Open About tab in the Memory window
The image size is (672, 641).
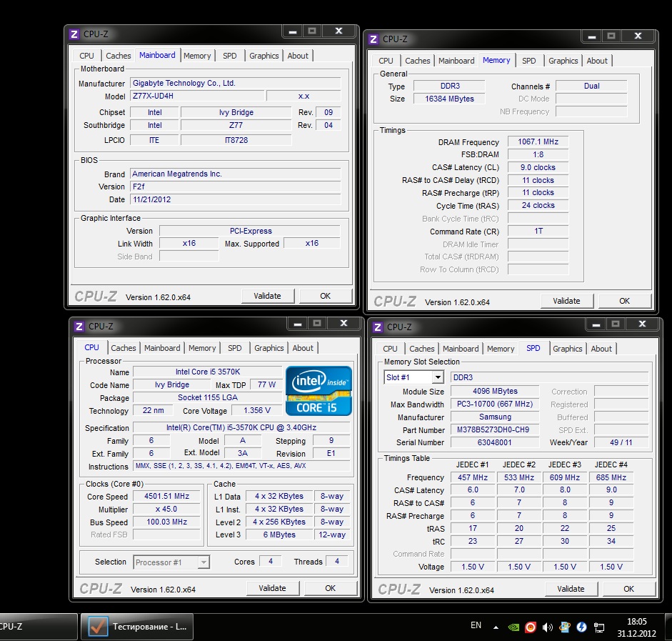[x=597, y=61]
